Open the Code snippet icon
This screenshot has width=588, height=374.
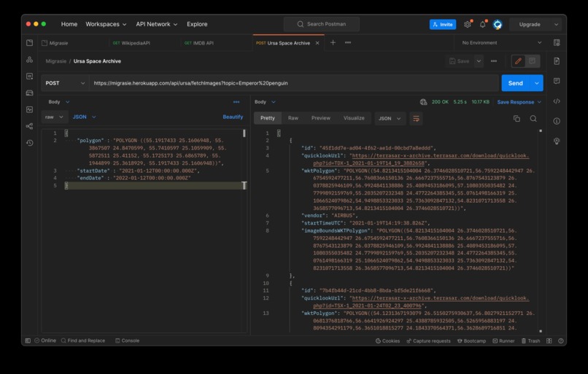click(557, 101)
